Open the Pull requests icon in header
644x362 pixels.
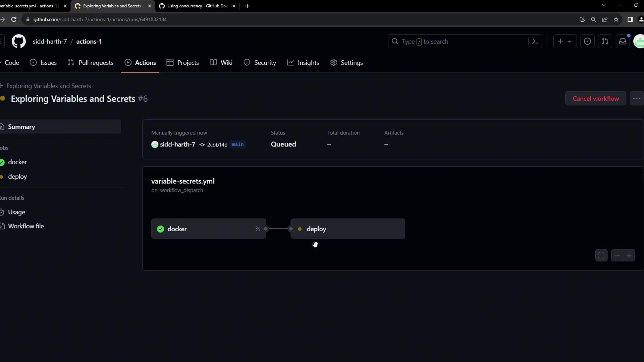605,42
